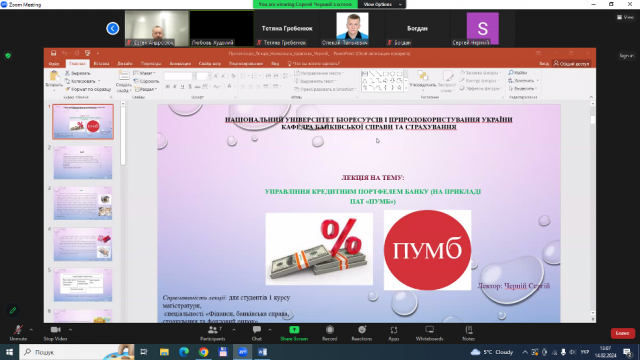Click the font color A button
640x360 pixels.
click(x=229, y=87)
